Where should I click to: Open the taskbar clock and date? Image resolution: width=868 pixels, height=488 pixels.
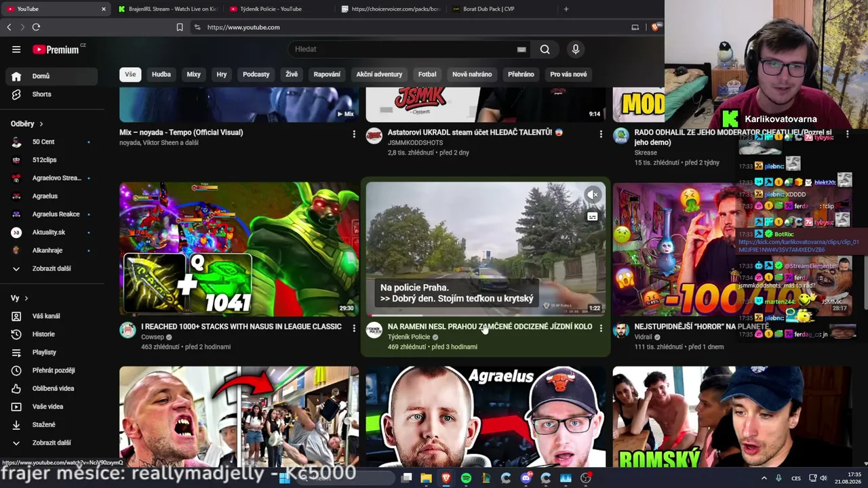coord(848,479)
